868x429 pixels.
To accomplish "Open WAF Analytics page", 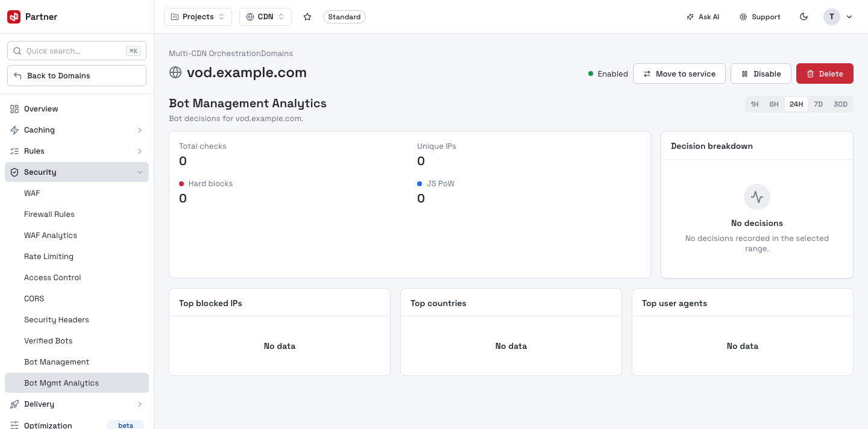I will pyautogui.click(x=77, y=236).
